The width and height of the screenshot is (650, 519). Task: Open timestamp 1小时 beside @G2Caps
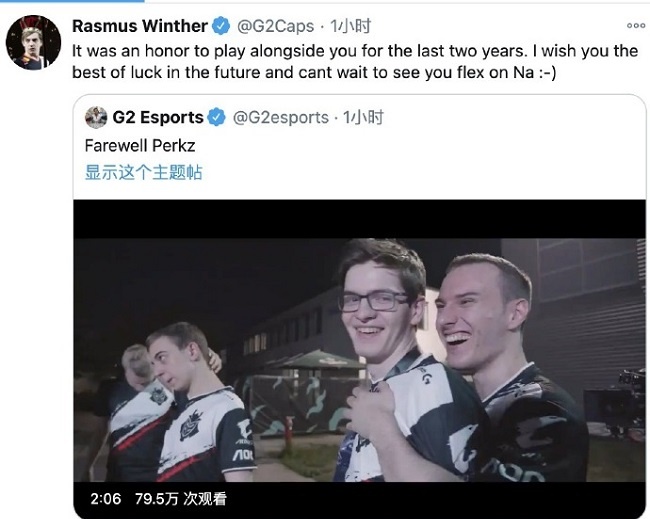350,26
